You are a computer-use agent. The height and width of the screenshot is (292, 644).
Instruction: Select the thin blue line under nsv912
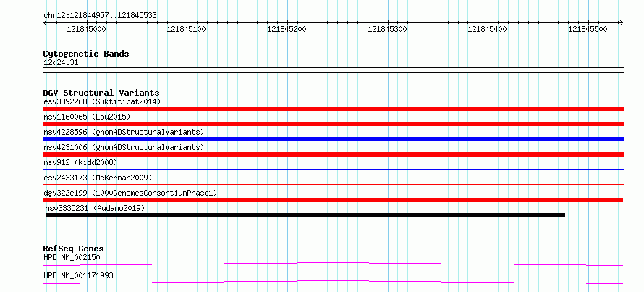(333, 169)
